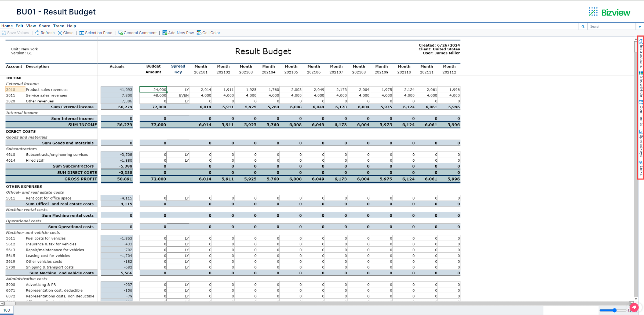The width and height of the screenshot is (644, 315).
Task: Select budget amount cell for Product sales revenues
Action: coord(153,89)
